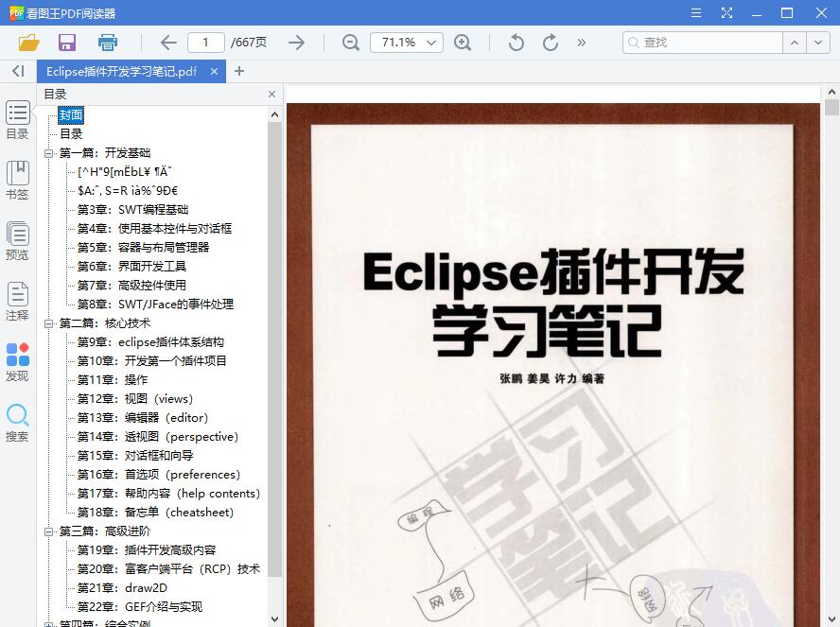This screenshot has width=840, height=627.
Task: Select 第二篇：核心技术 in outline
Action: click(x=105, y=323)
